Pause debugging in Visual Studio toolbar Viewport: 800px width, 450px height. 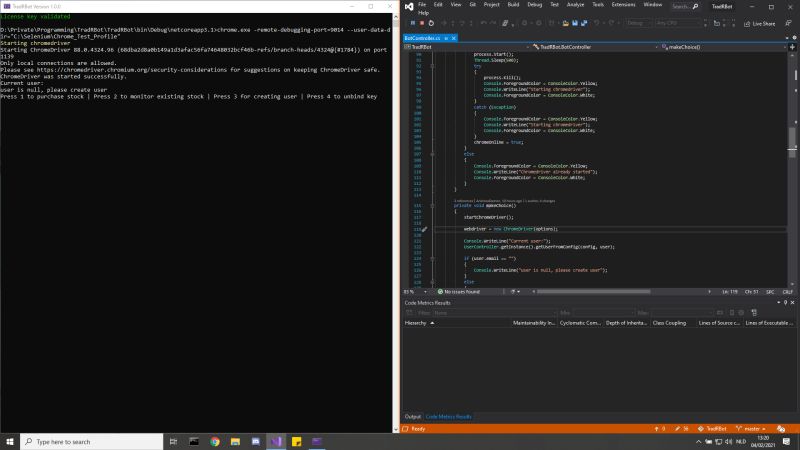pyautogui.click(x=413, y=23)
